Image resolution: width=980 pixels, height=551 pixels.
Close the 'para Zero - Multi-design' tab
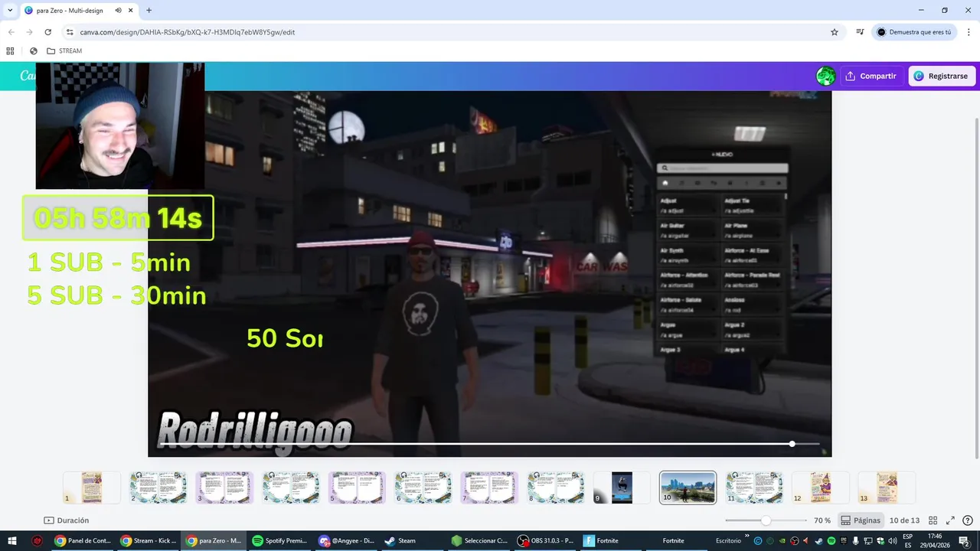[131, 11]
